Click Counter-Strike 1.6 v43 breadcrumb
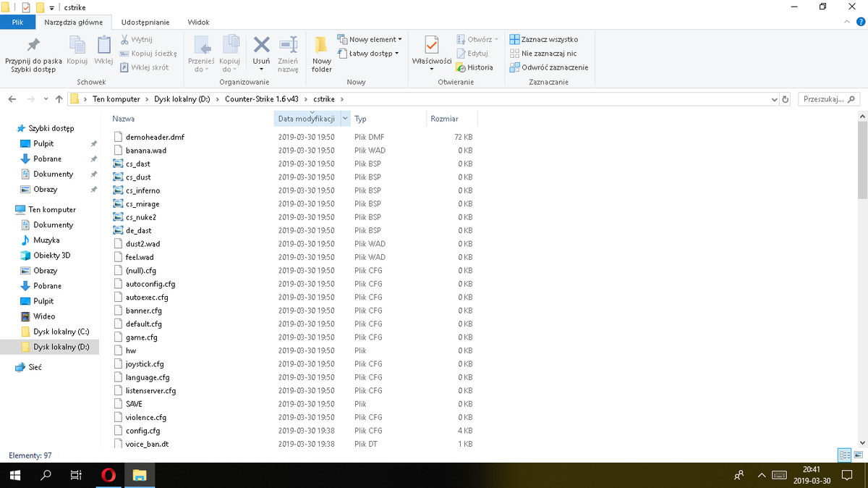 coord(261,99)
